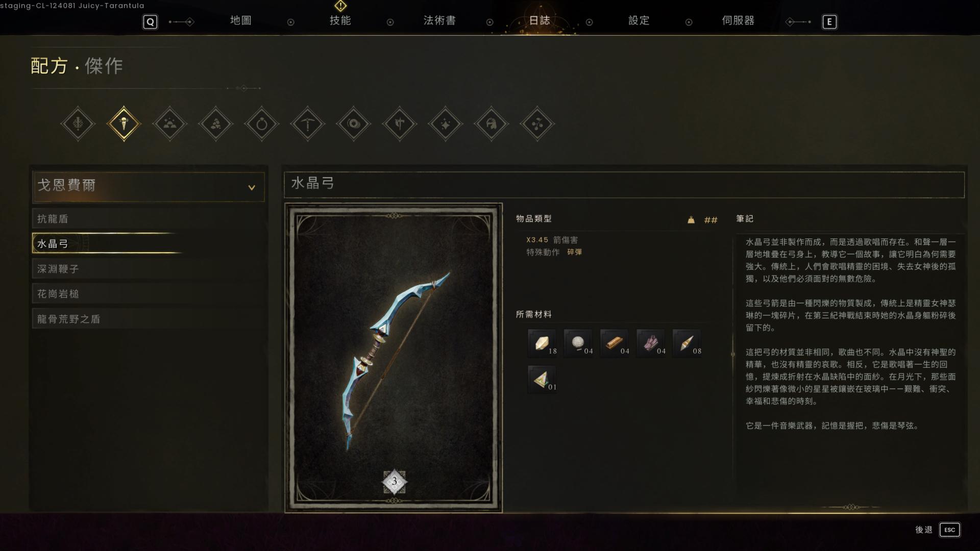
Task: Click the notes panel scrollbar handle
Action: (733, 354)
